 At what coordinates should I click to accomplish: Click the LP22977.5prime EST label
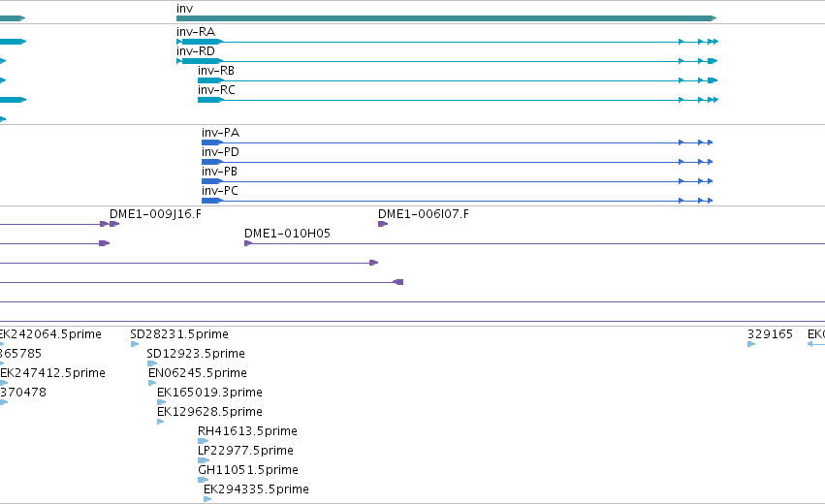245,451
